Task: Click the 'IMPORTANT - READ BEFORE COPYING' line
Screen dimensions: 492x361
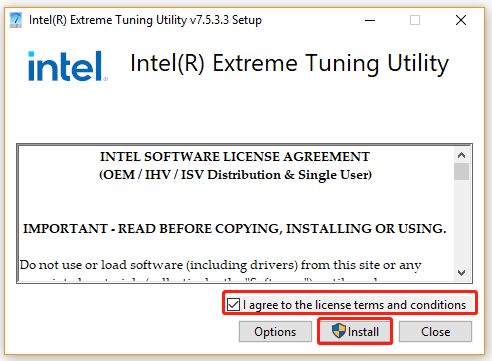Action: (235, 229)
